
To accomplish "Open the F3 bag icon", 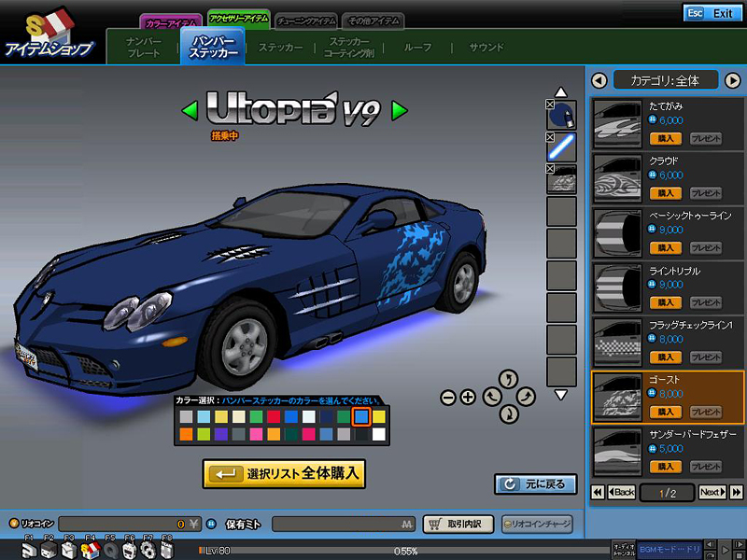I will point(69,551).
